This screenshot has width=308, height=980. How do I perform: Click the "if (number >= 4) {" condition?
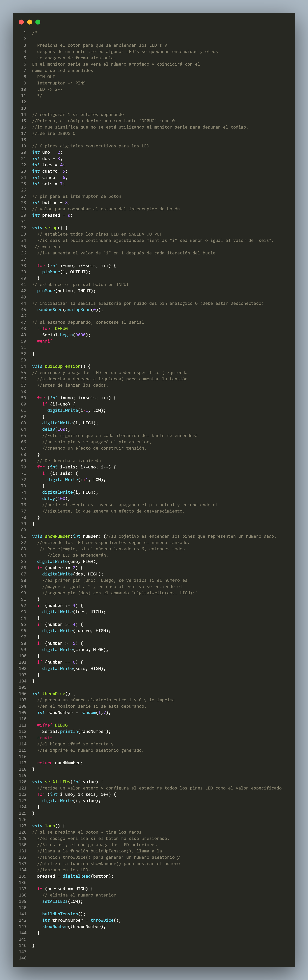pos(60,624)
